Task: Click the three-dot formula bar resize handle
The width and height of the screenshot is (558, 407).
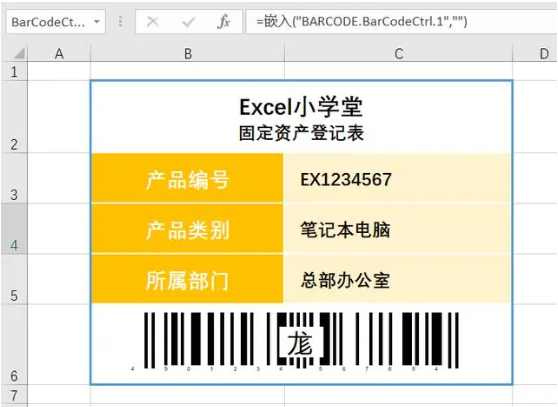Action: [x=121, y=21]
